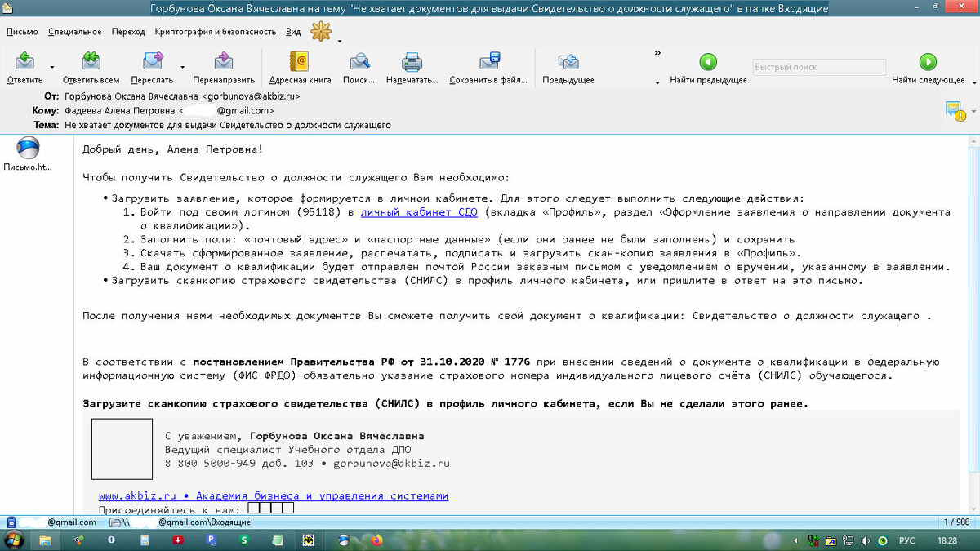Image resolution: width=980 pixels, height=551 pixels.
Task: Open the Ответить dropdown arrow
Action: (x=52, y=68)
